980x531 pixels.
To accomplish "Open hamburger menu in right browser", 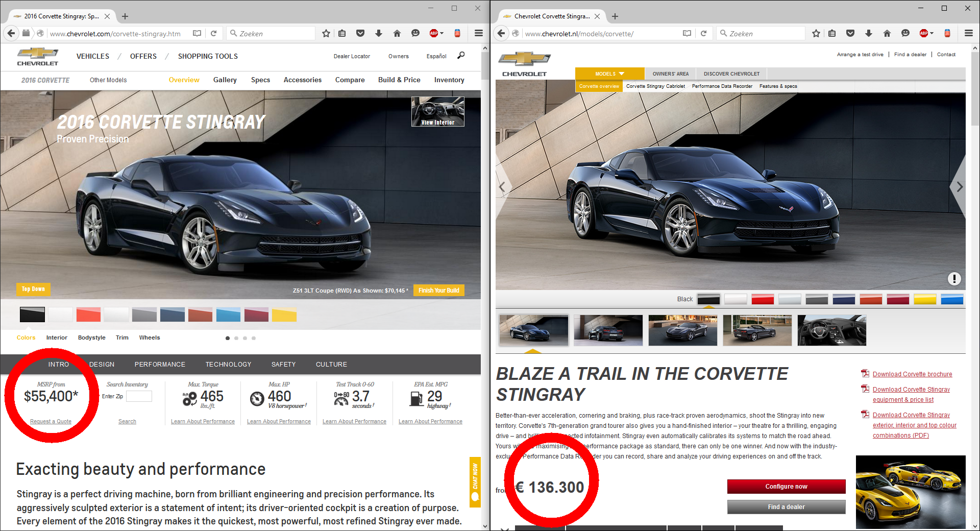I will (x=969, y=33).
